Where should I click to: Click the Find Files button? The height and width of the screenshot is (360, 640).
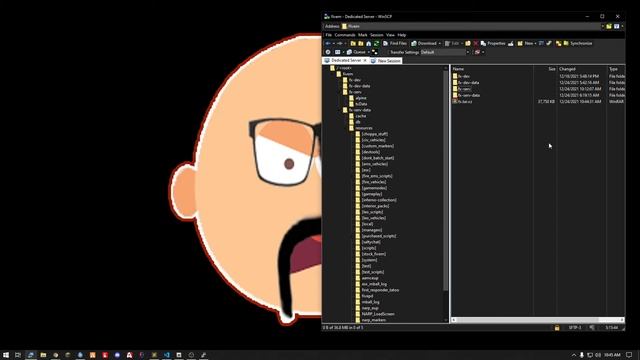[x=395, y=43]
